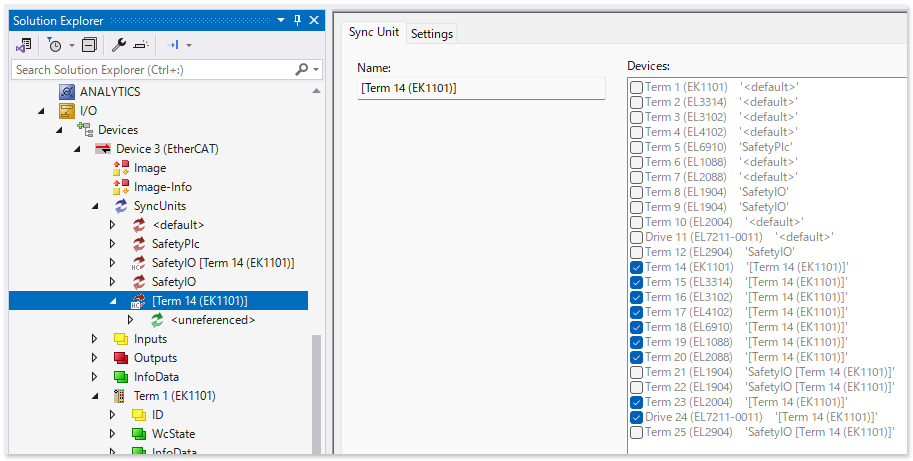Viewport: 913px width, 461px height.
Task: Click the Visual Studio solution view icon
Action: coord(24,45)
